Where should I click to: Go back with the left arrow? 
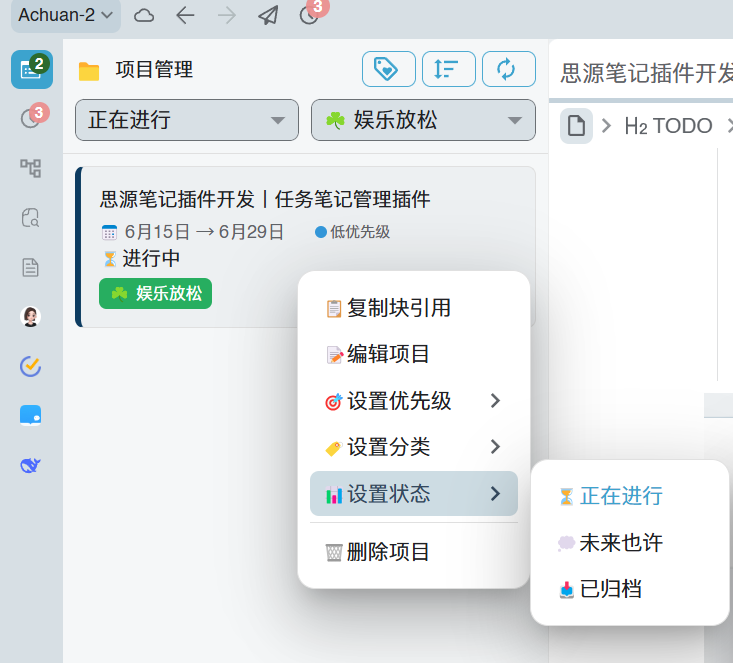185,15
